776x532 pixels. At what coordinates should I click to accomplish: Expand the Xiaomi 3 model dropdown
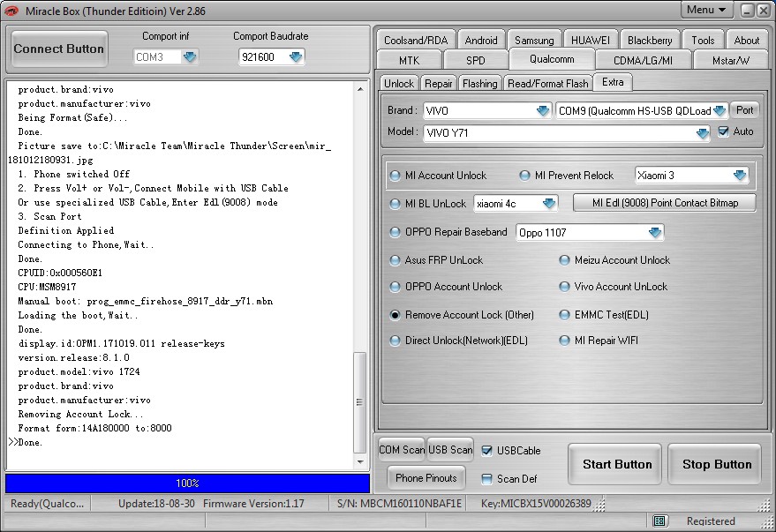click(x=740, y=175)
